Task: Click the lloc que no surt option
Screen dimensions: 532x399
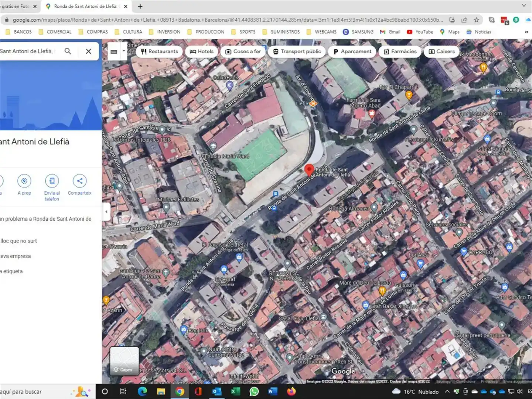Action: [x=19, y=241]
